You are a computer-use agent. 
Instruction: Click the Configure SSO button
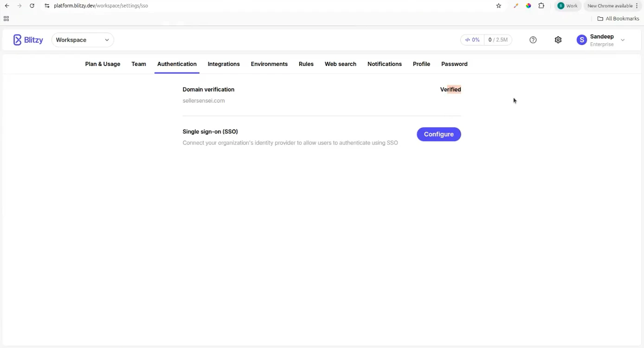click(439, 134)
